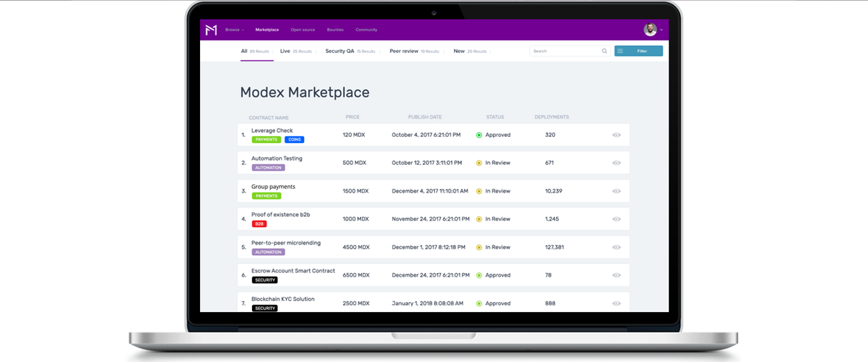Viewport: 868px width, 362px height.
Task: Open the Group payments contract
Action: click(274, 187)
